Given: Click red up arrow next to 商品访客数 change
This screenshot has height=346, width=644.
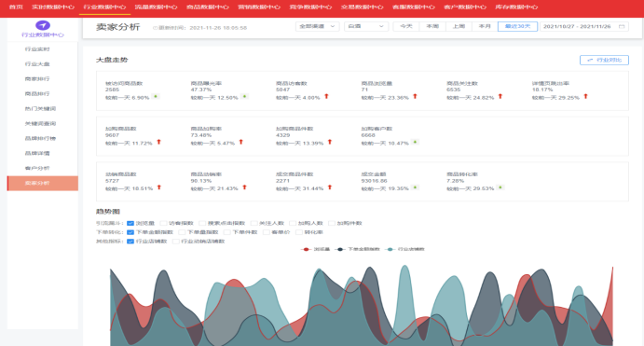Looking at the screenshot, I should pyautogui.click(x=326, y=96).
